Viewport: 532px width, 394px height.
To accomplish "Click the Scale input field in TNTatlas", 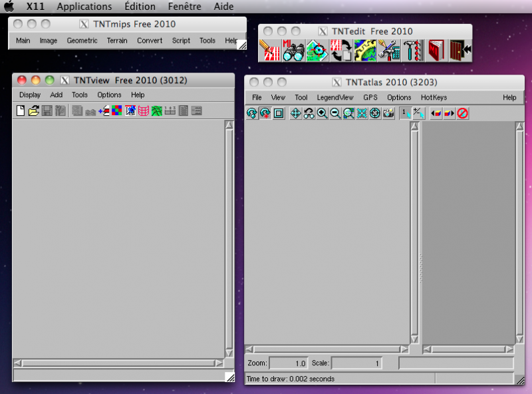I will tap(358, 363).
